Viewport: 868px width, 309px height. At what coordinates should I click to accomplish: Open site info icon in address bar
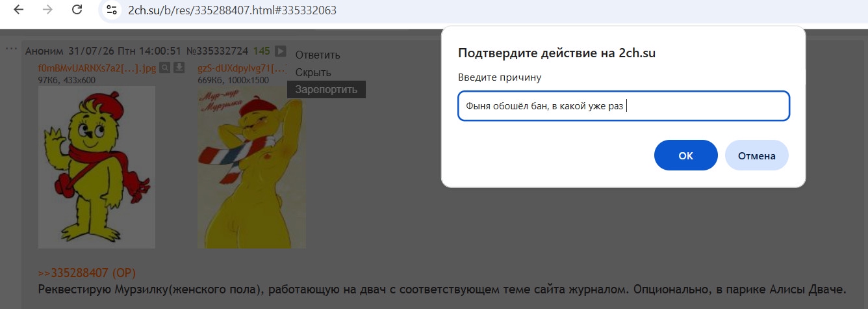click(x=112, y=10)
